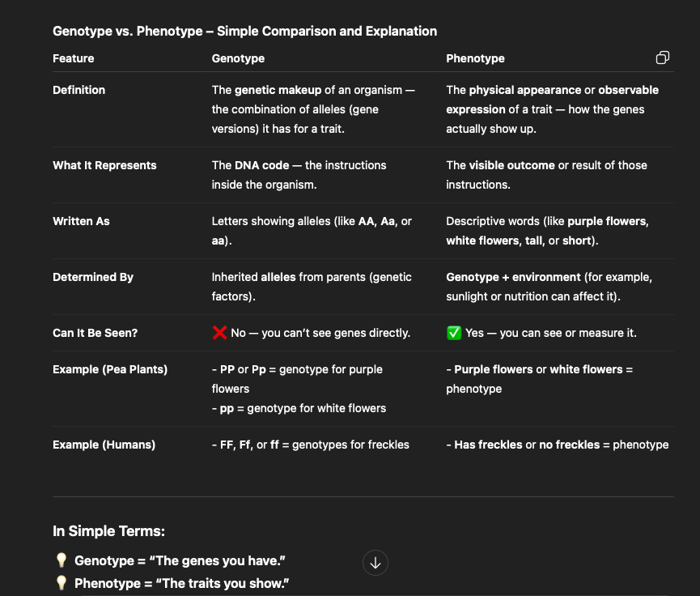
Task: Select the 'Example (Pea Plants)' row label
Action: tap(110, 369)
